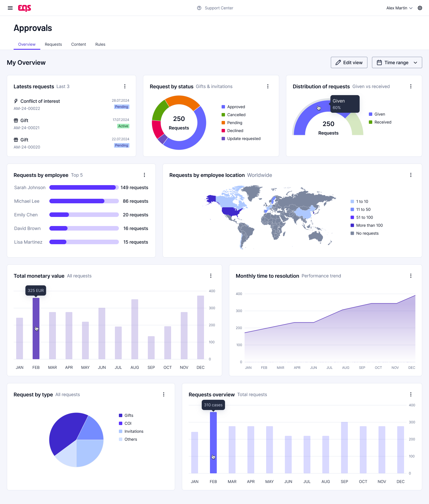Open Monthly time to resolution options
This screenshot has width=429, height=504.
click(x=411, y=276)
